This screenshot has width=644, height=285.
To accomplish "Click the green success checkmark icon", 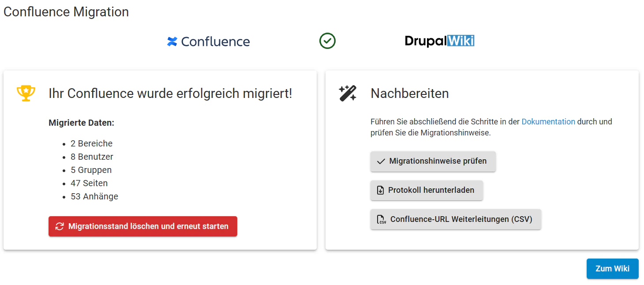I will tap(327, 41).
